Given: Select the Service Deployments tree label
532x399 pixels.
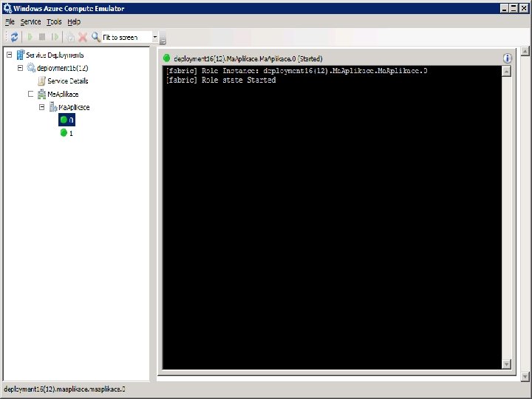Looking at the screenshot, I should click(x=55, y=55).
